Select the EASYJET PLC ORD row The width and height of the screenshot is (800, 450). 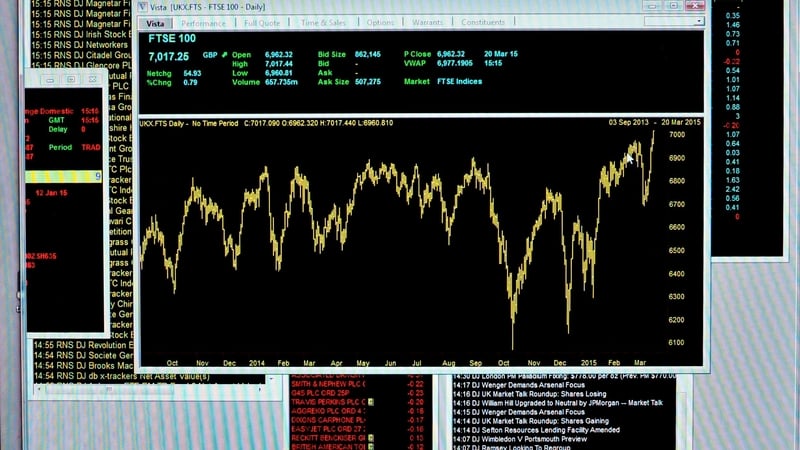tap(357, 429)
